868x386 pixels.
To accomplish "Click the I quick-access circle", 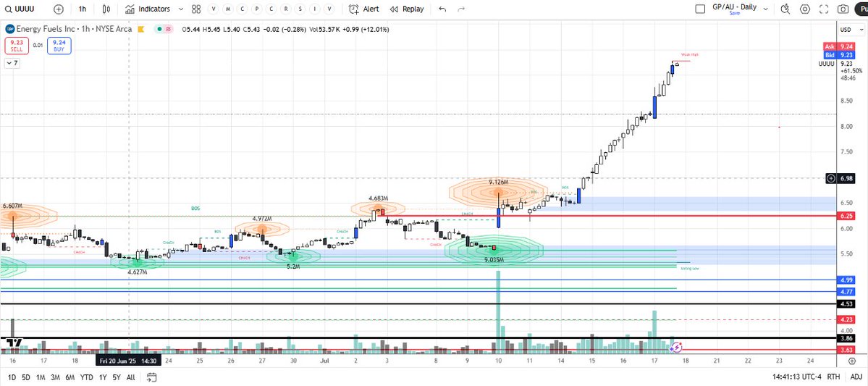I will [x=314, y=9].
